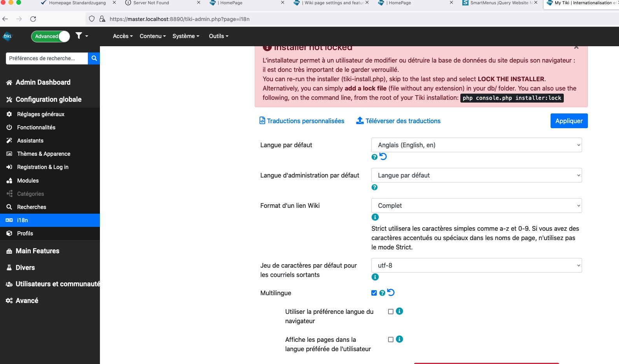Click the Divers flask icon

[9, 268]
